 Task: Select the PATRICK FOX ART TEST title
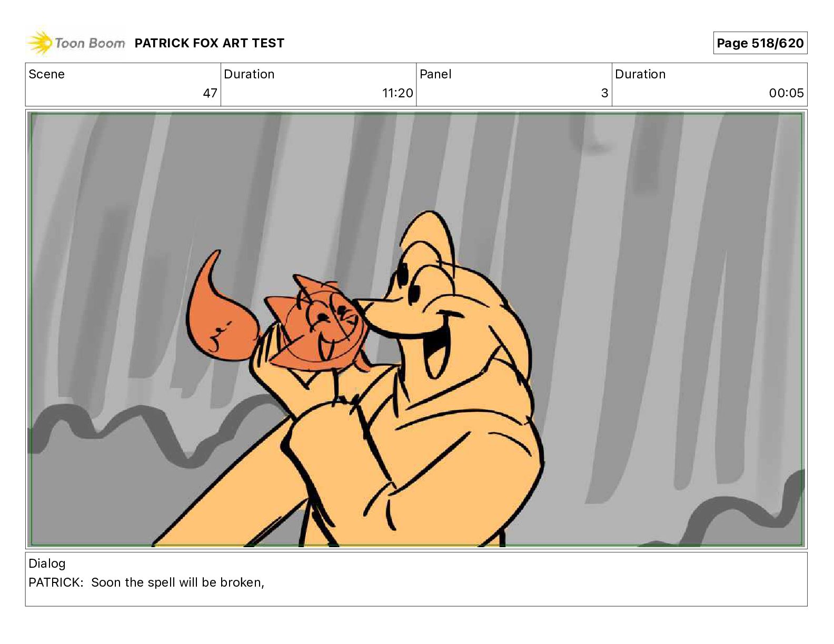click(x=210, y=43)
